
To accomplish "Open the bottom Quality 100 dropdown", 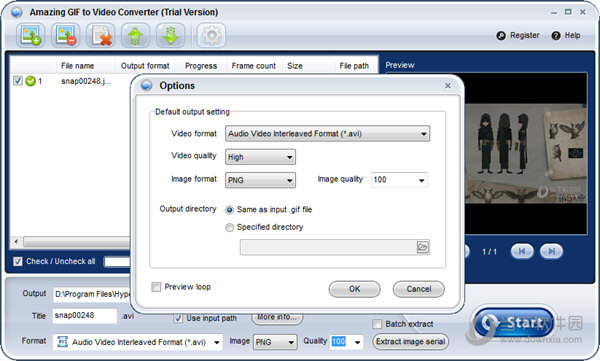I will [347, 341].
